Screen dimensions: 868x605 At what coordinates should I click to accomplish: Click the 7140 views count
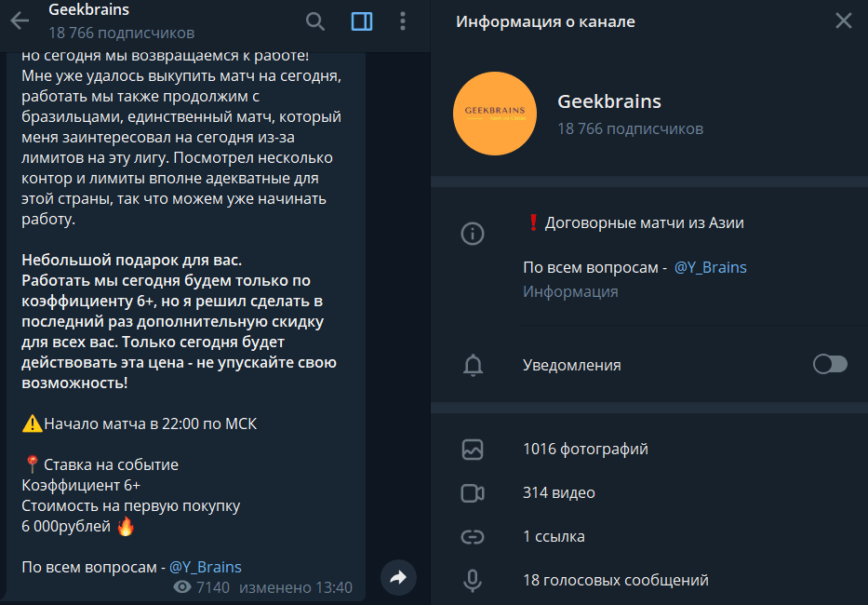[x=212, y=587]
